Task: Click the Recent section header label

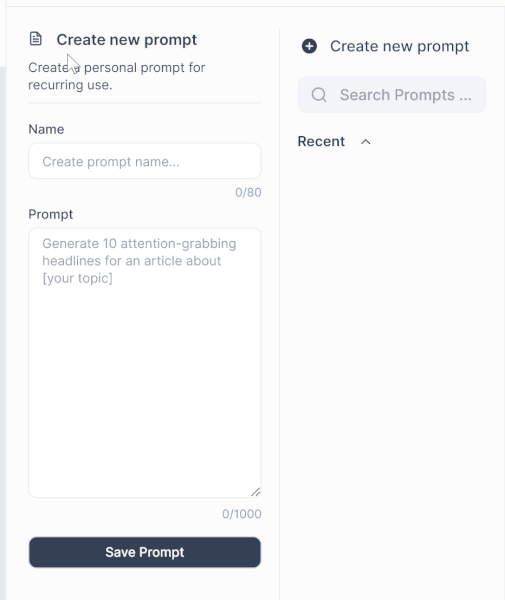Action: 321,141
